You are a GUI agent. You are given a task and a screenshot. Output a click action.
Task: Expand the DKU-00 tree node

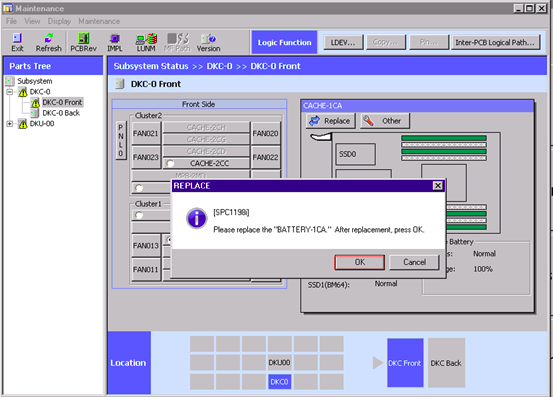10,124
